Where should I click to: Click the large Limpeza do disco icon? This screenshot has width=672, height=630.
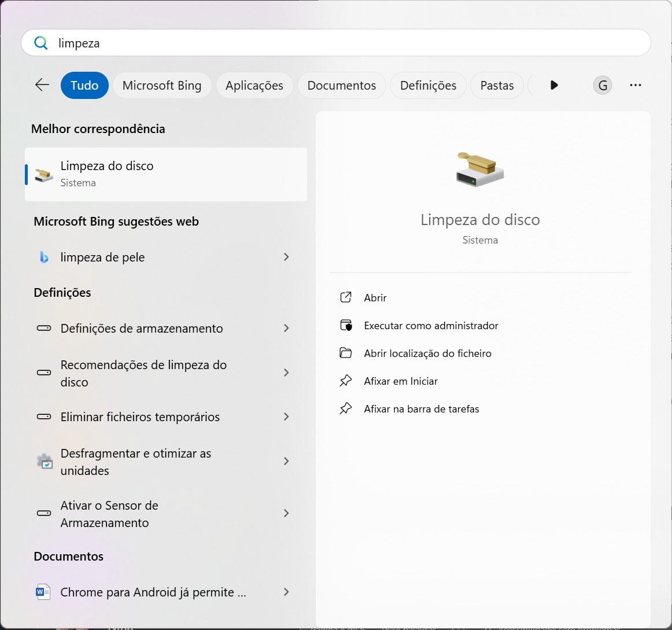tap(480, 170)
